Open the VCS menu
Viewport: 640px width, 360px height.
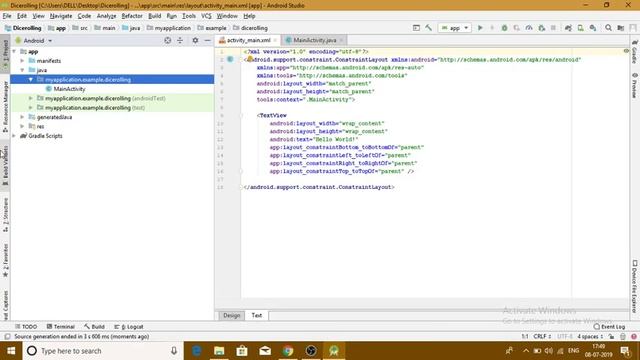point(206,16)
